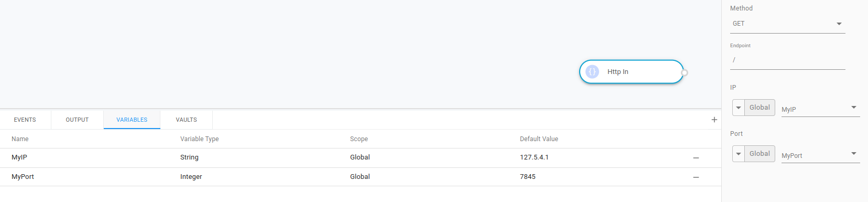Click the Endpoint input field
868x202 pixels.
click(788, 60)
